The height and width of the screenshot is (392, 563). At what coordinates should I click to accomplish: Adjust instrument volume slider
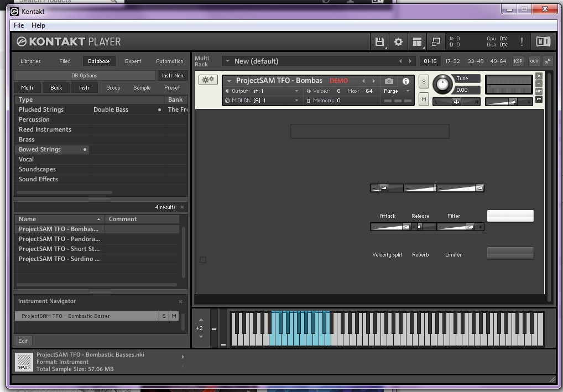point(509,102)
